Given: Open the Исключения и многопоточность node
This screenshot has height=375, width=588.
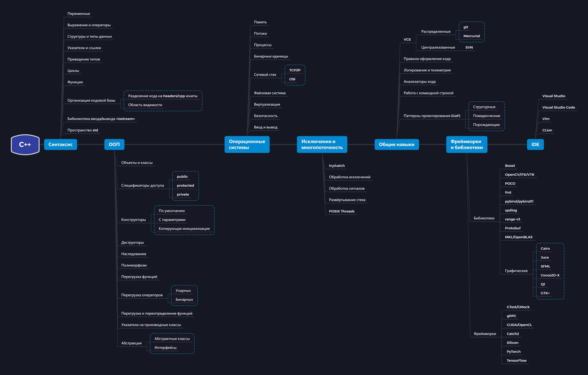Looking at the screenshot, I should coord(322,145).
